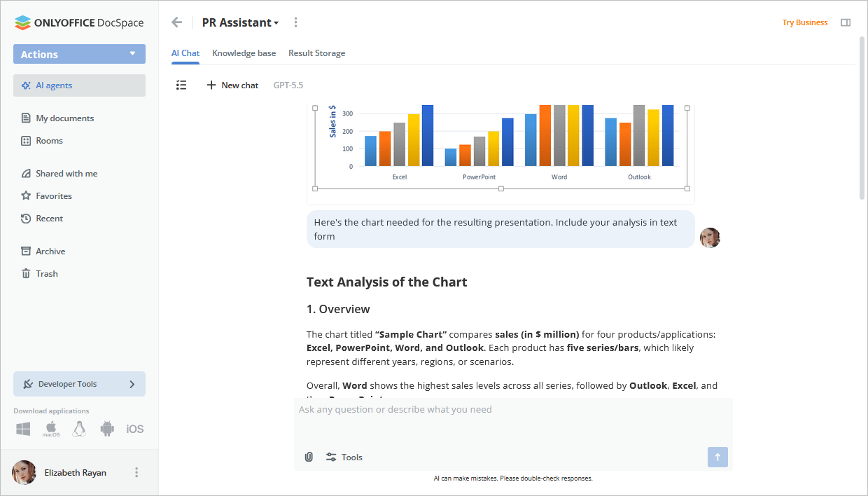Download the Android mobile app
The height and width of the screenshot is (496, 868).
coord(107,429)
